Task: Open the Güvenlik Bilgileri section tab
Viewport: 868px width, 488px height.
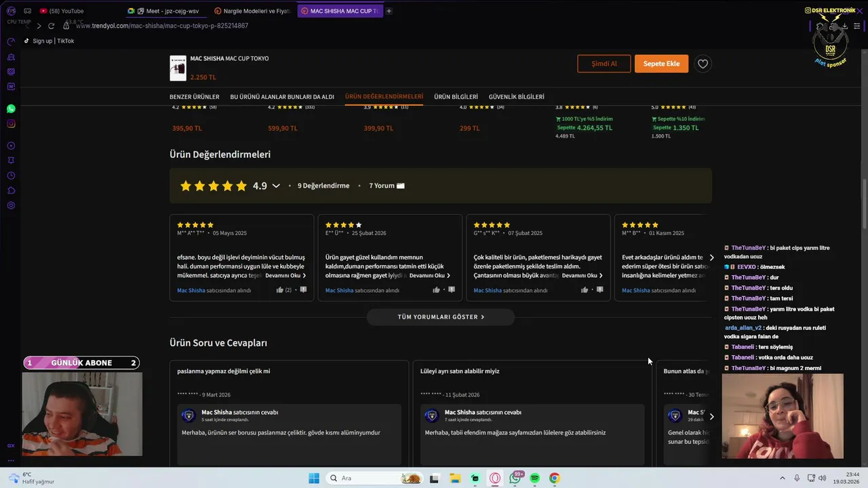Action: (x=516, y=97)
